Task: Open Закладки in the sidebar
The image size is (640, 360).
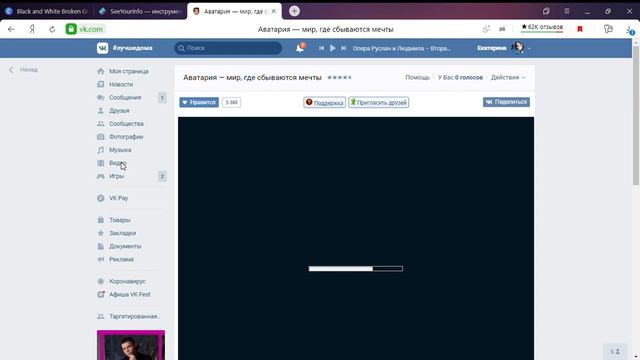Action: pyautogui.click(x=122, y=233)
